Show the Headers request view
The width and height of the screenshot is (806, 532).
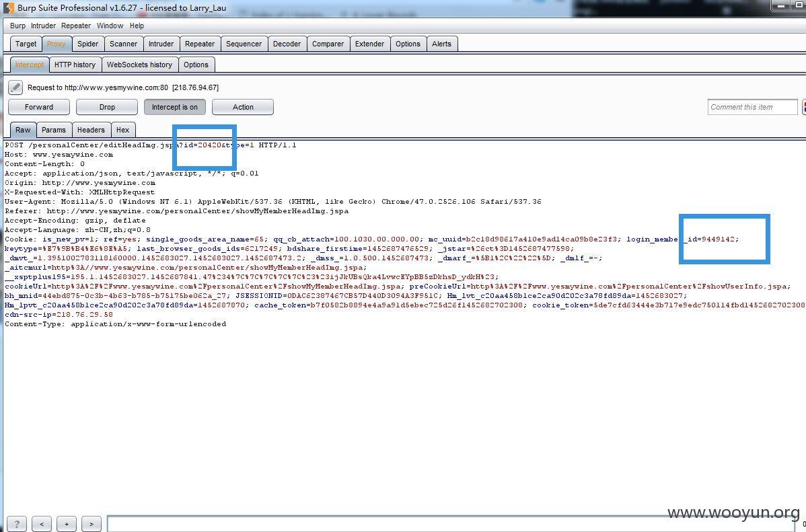point(91,130)
